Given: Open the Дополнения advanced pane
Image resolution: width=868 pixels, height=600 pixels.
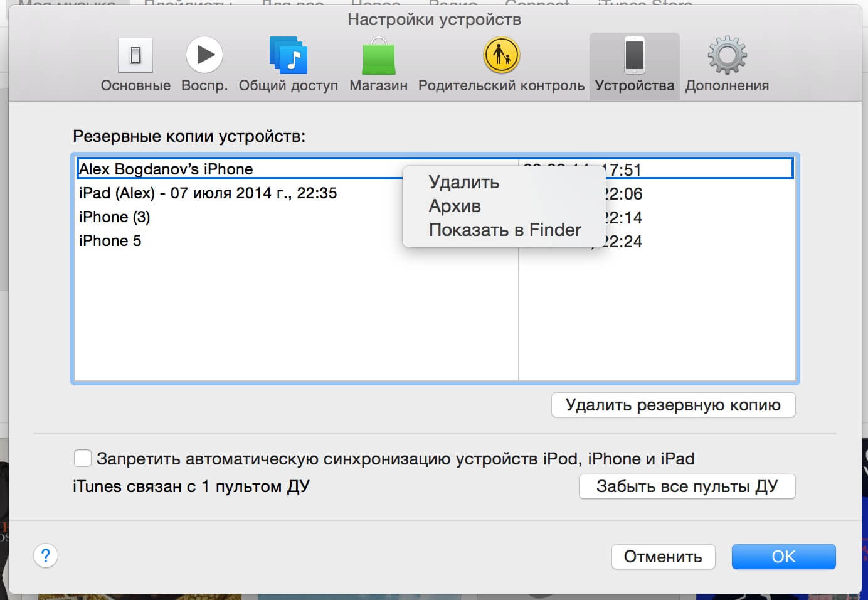Looking at the screenshot, I should pos(727,65).
